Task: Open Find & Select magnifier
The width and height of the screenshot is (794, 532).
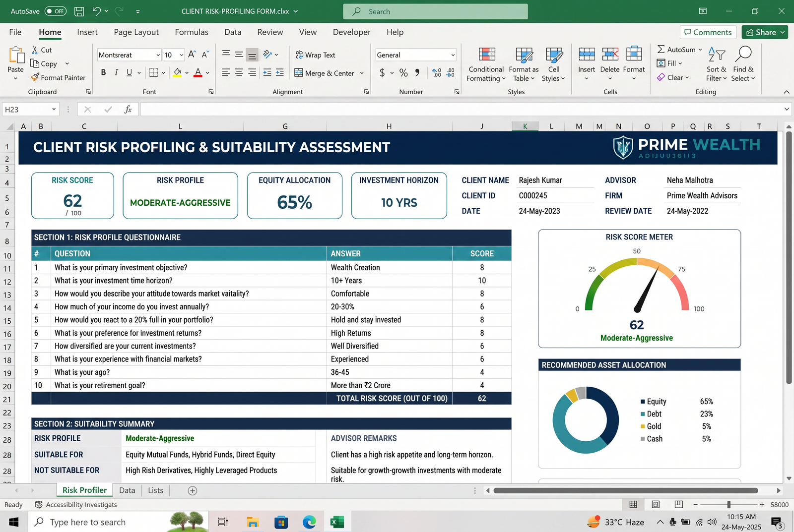Action: 743,64
